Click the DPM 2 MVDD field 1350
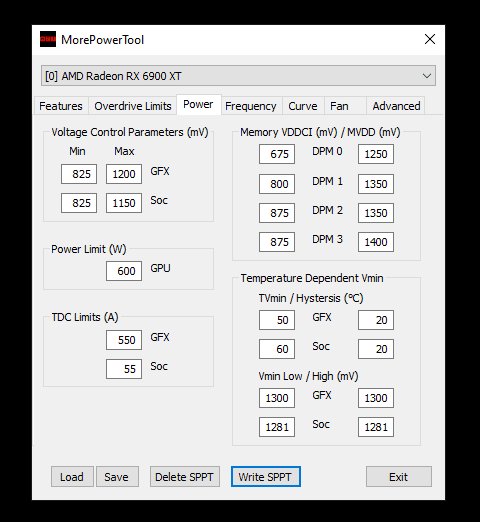 tap(376, 213)
